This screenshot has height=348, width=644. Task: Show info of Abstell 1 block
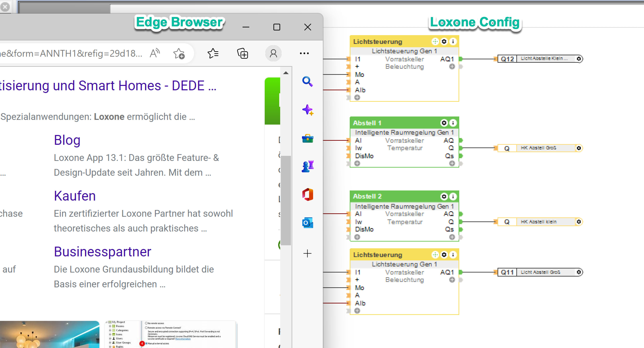pos(453,123)
